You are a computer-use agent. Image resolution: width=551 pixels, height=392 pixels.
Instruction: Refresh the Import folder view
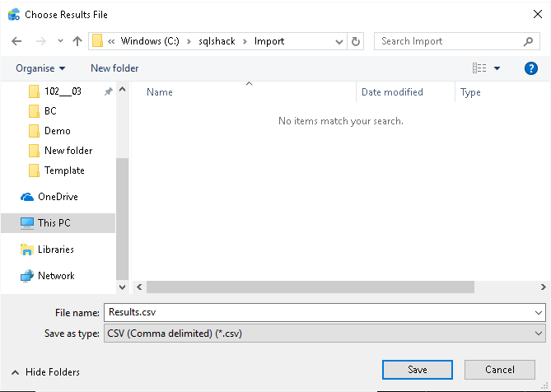tap(356, 41)
